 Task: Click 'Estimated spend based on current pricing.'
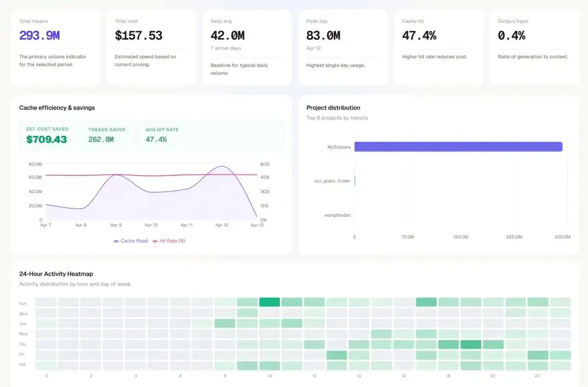(x=145, y=61)
